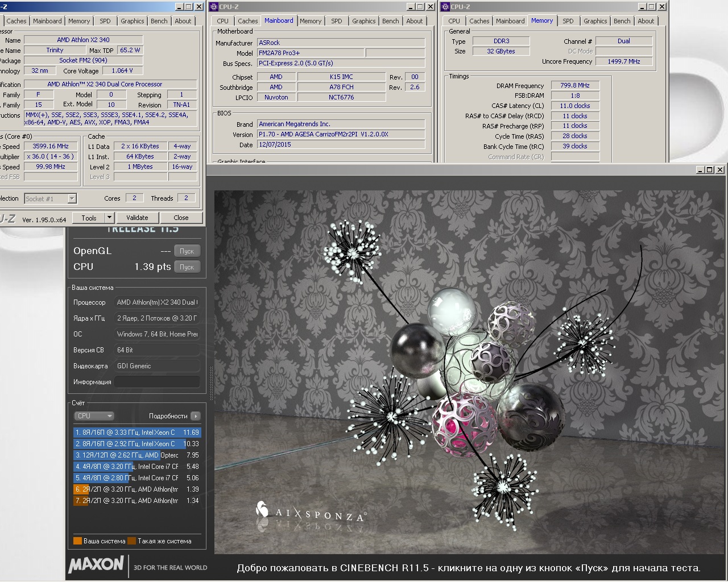This screenshot has height=582, width=728.
Task: Open Graphics tab in the left CPU-Z window
Action: coord(133,21)
